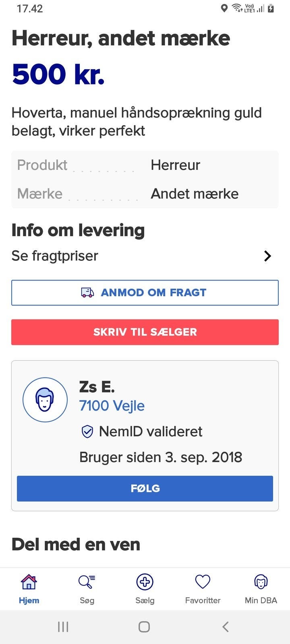The height and width of the screenshot is (644, 290).
Task: Open Android recent apps button
Action: (x=63, y=627)
